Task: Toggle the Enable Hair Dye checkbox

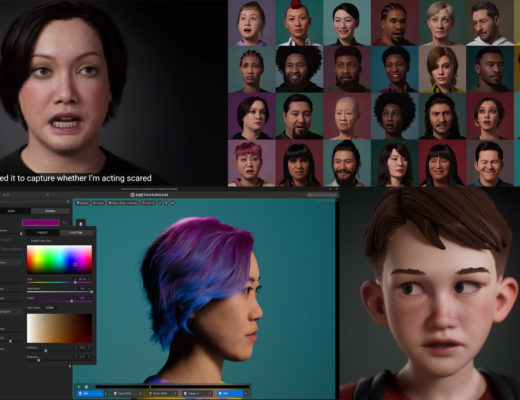Action: [29, 241]
